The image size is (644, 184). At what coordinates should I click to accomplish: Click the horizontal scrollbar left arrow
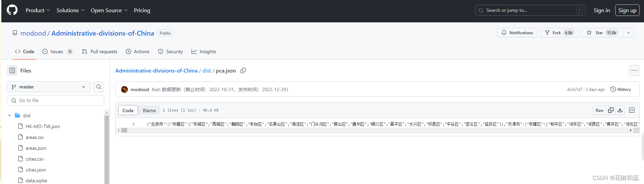pos(118,130)
